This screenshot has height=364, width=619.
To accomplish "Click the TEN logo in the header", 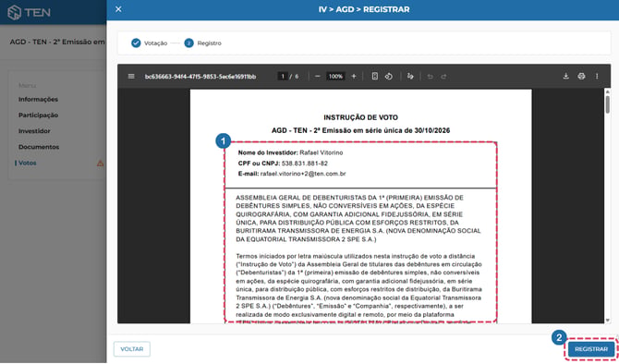I will coord(30,12).
